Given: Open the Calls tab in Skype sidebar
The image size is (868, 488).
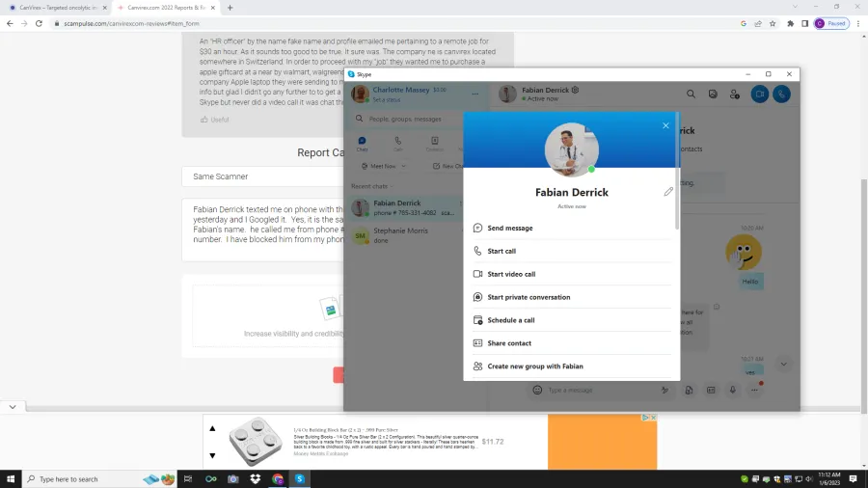Looking at the screenshot, I should click(x=398, y=144).
